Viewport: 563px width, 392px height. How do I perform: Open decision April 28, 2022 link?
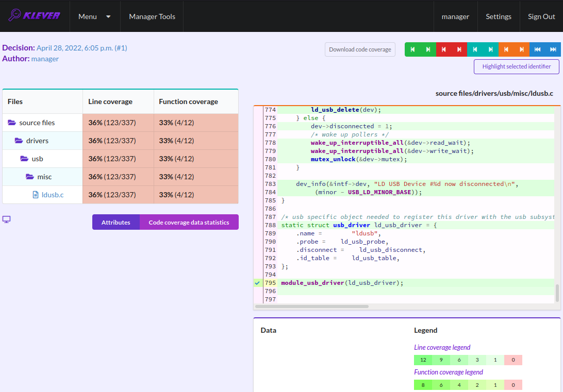pos(82,48)
